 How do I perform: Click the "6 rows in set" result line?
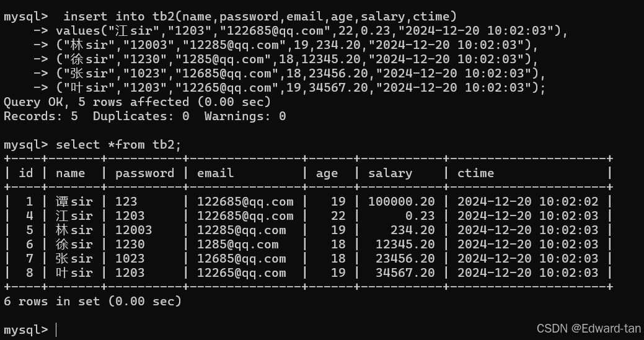click(x=92, y=301)
